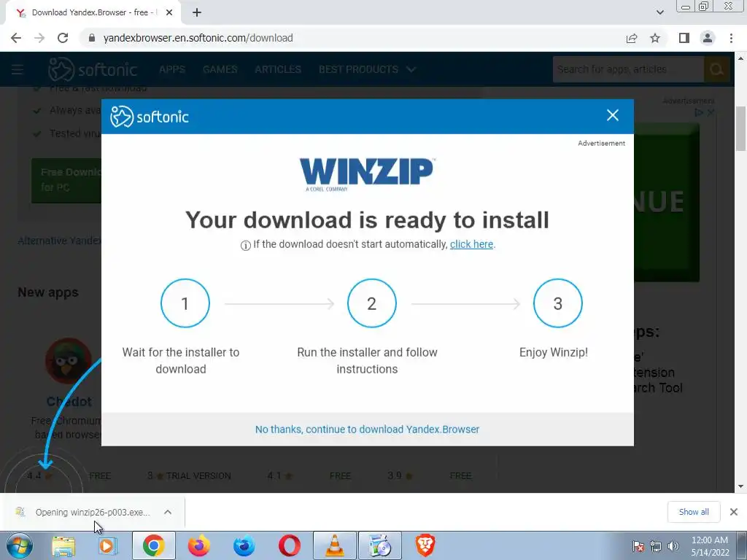Viewport: 747px width, 560px height.
Task: Click Show all downloads button
Action: pos(694,512)
